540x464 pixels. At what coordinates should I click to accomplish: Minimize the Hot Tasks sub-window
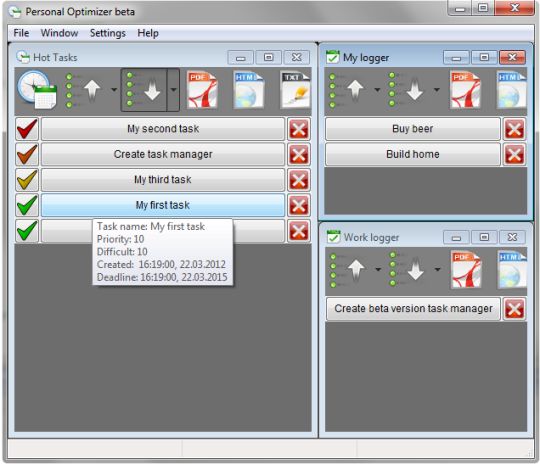(240, 58)
